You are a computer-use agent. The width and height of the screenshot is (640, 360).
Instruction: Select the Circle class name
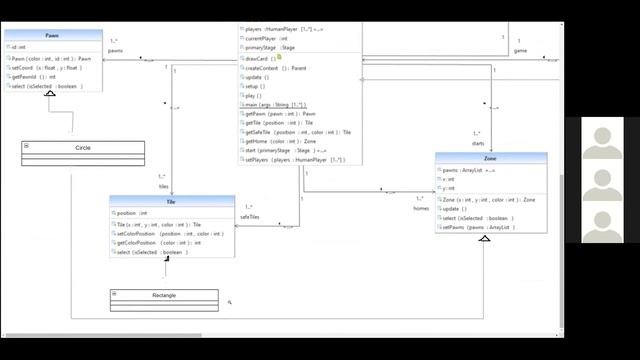[83, 148]
